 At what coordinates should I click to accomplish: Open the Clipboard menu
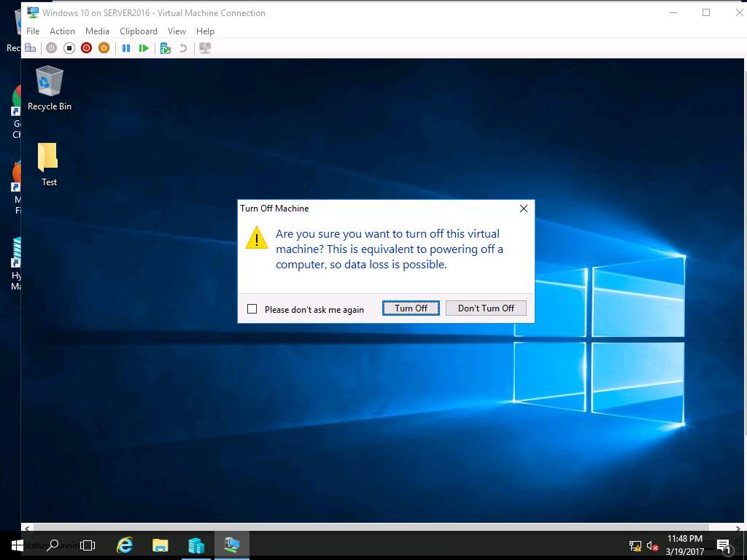pyautogui.click(x=139, y=31)
